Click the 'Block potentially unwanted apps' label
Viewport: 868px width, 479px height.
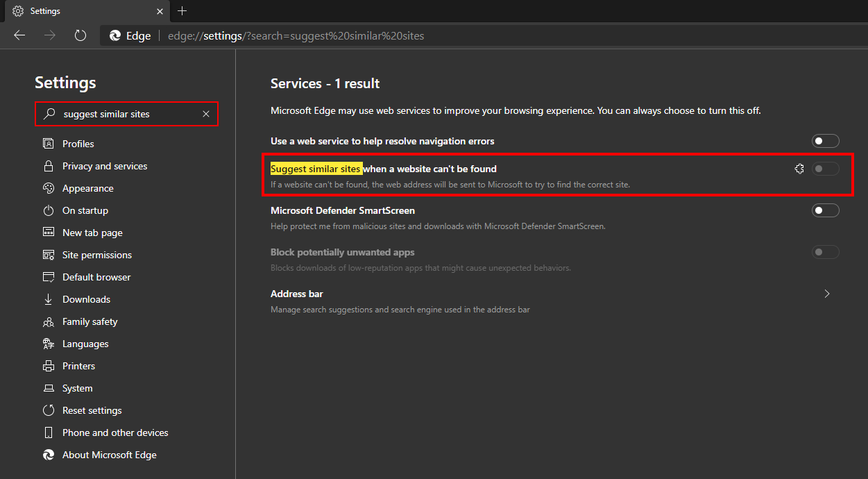point(343,252)
